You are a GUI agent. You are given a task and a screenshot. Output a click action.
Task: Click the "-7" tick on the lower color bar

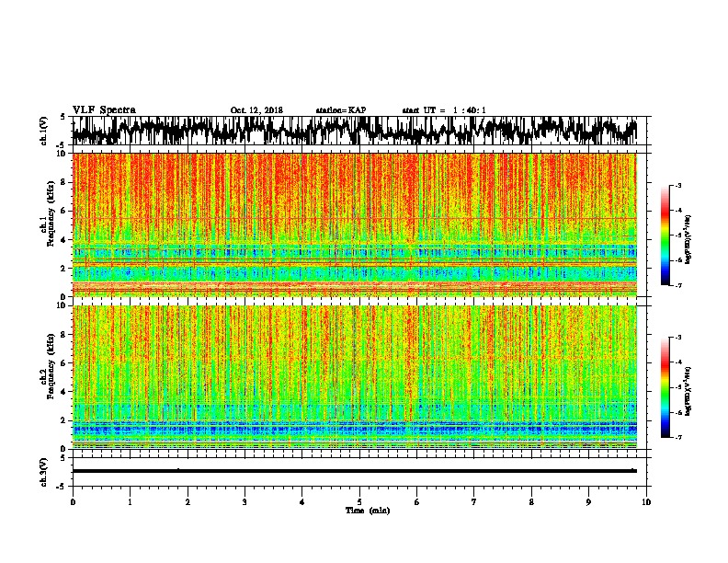678,438
